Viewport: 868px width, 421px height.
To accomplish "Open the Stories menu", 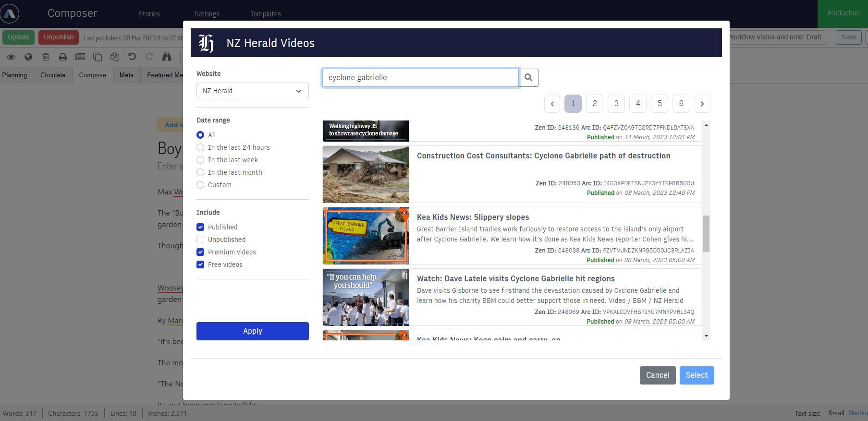I will click(x=149, y=14).
